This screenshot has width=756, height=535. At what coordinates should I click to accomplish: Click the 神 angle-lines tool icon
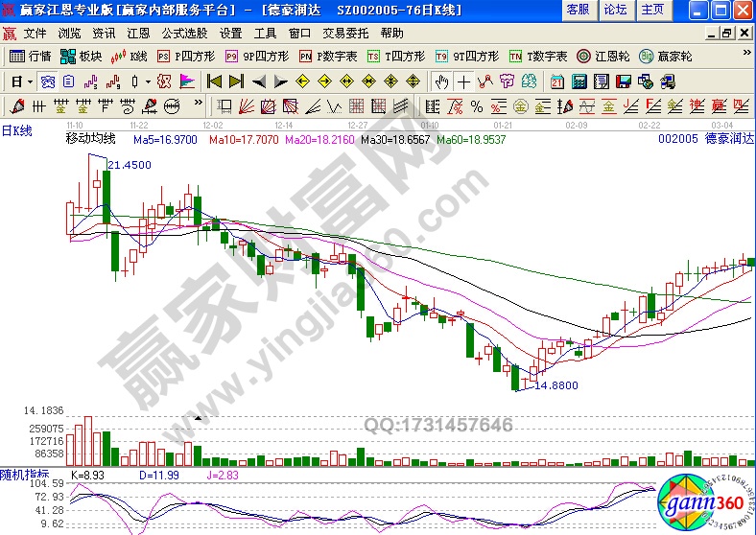pyautogui.click(x=697, y=106)
